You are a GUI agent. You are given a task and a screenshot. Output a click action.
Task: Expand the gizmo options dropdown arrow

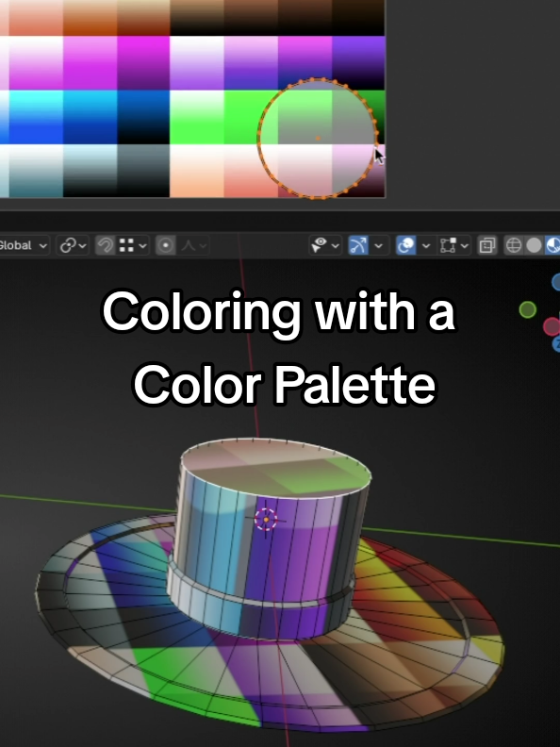point(378,246)
